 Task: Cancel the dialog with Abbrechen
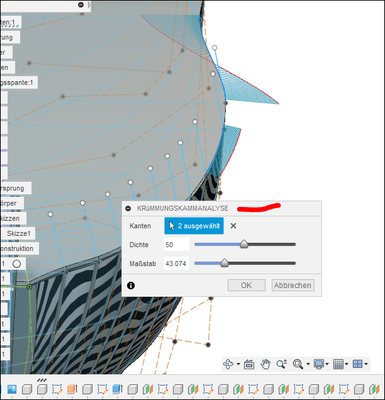[293, 285]
